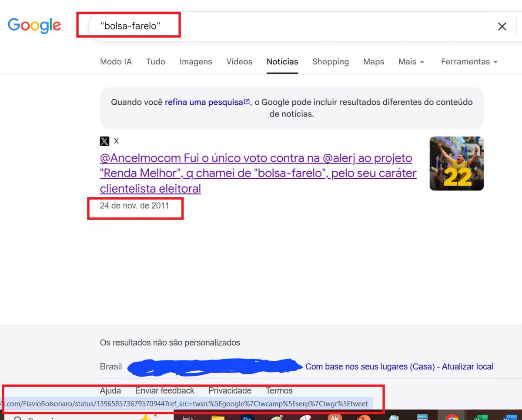Switch to the Modo IA tab
522x420 pixels.
[x=116, y=62]
